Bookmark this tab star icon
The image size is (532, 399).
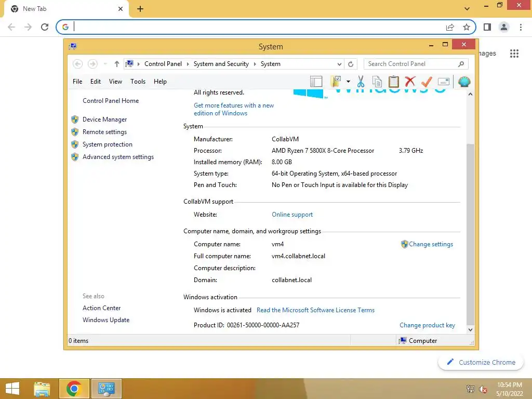tap(467, 27)
